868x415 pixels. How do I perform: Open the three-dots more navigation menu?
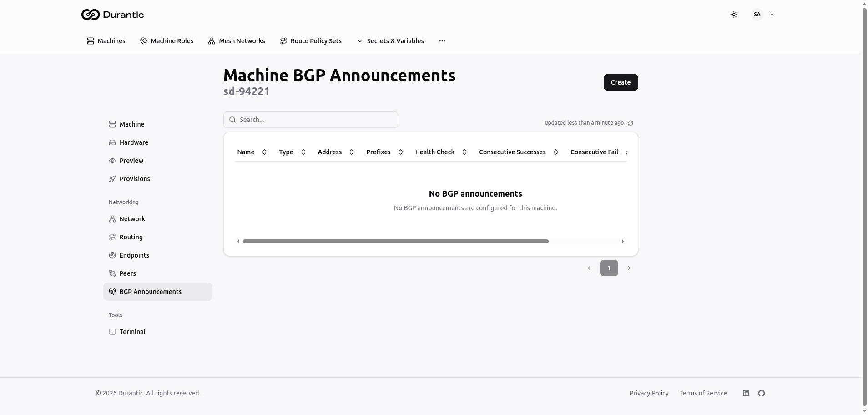coord(442,41)
